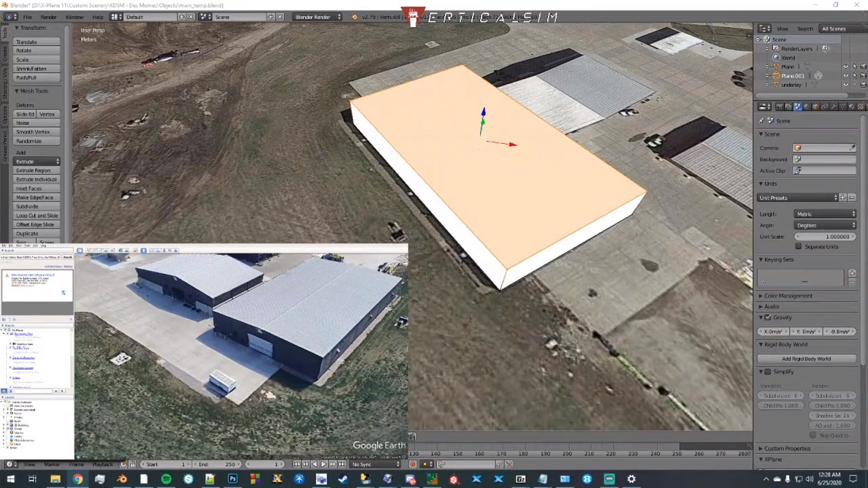Open Windows Settings gear in the taskbar
Viewport: 868px width, 488px height.
tap(631, 479)
